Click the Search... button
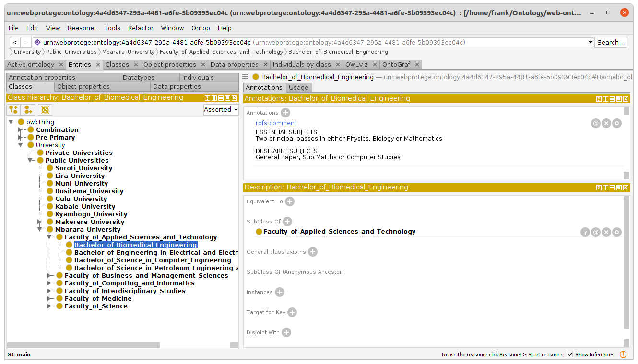This screenshot has height=364, width=638. point(611,42)
